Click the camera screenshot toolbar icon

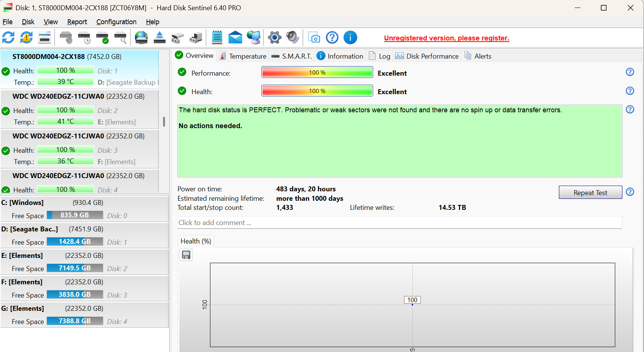point(314,37)
